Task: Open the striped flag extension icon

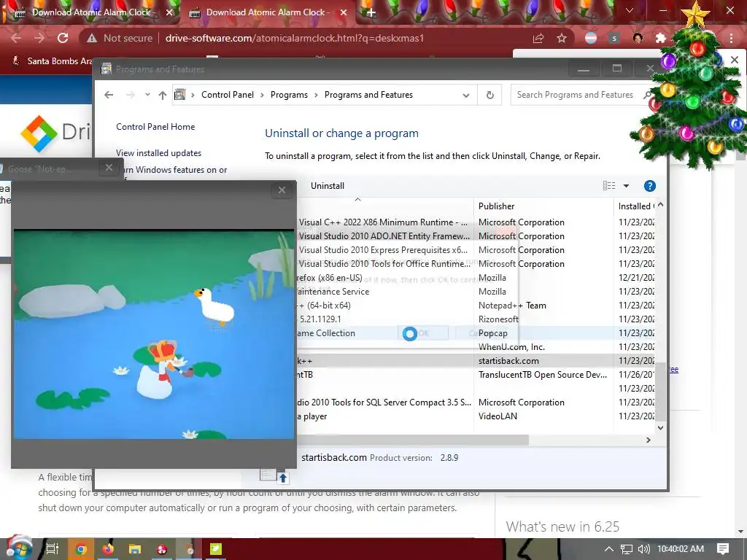Action: [x=591, y=38]
